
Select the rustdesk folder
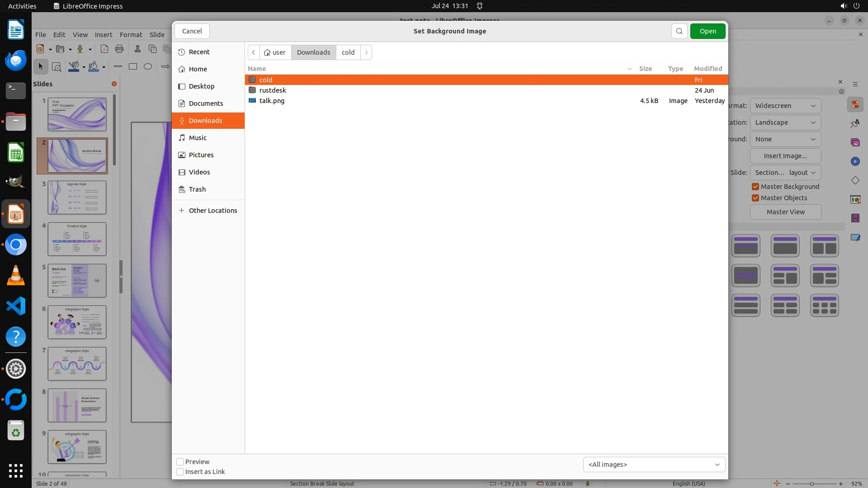pos(272,90)
